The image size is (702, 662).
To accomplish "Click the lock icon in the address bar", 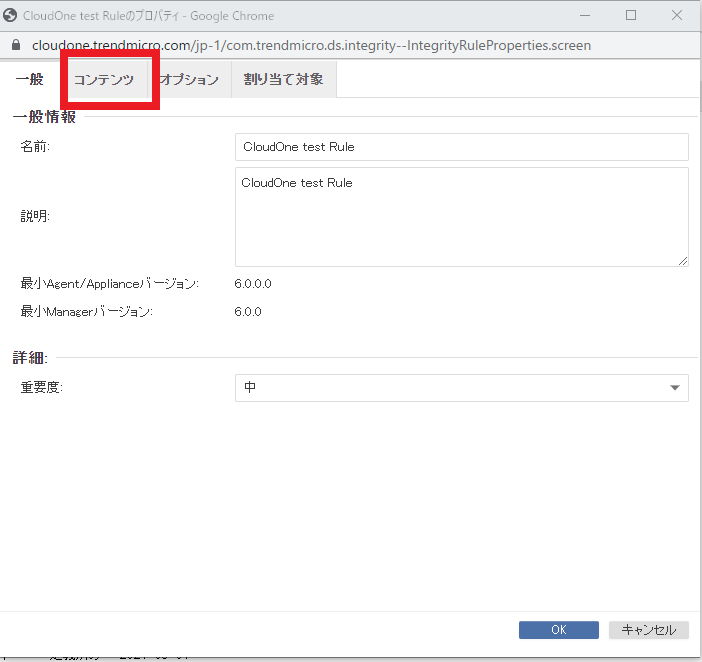I will click(16, 45).
